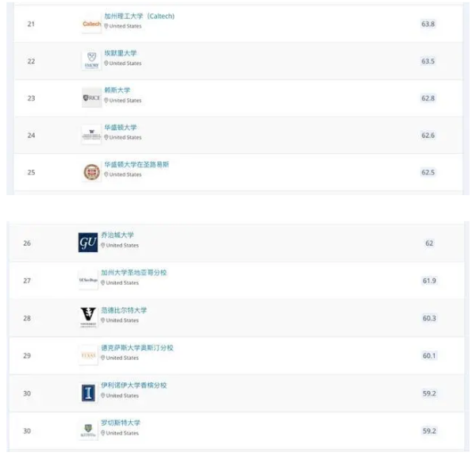Click the Washington University in St. Louis seal
Viewport: 476px width, 456px height.
click(x=92, y=172)
